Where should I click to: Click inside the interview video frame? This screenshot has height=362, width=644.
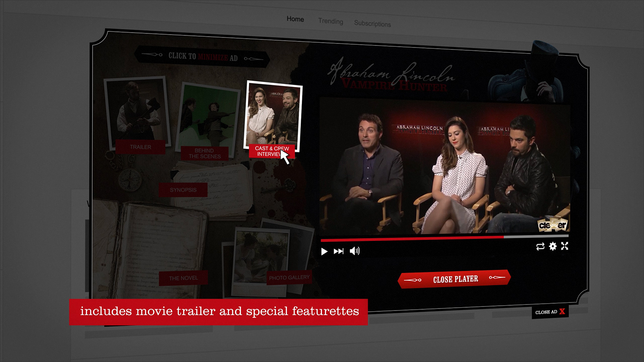[x=445, y=167]
